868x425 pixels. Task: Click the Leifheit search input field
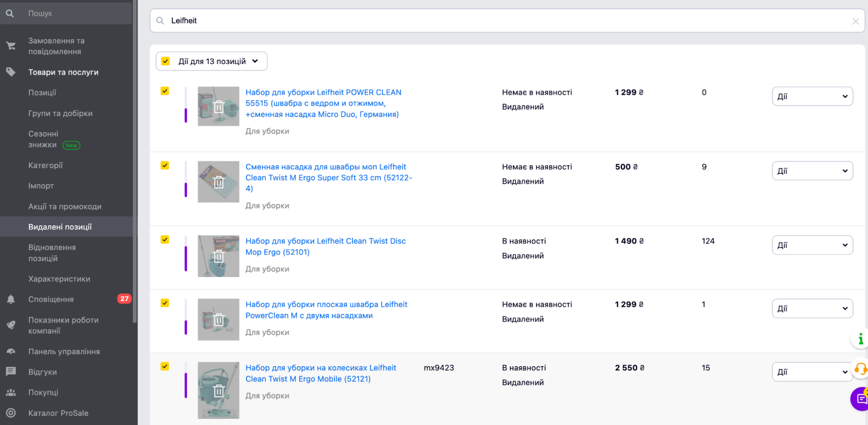505,21
